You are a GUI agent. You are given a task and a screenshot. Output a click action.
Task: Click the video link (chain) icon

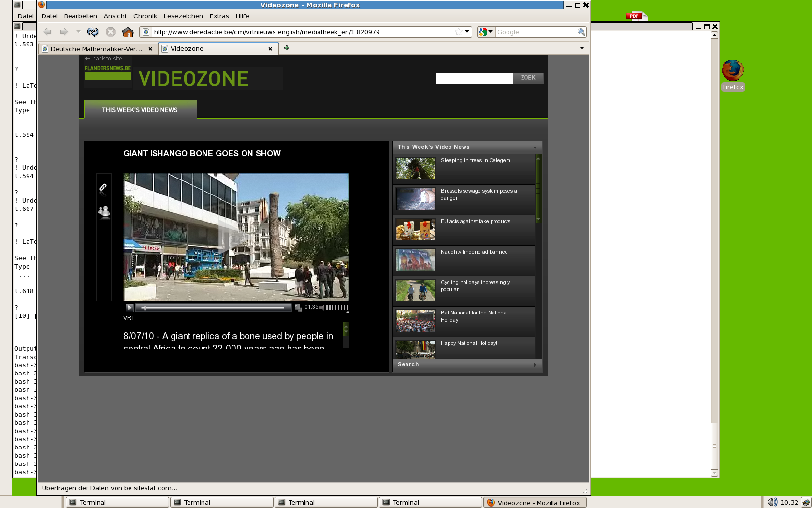pyautogui.click(x=103, y=188)
